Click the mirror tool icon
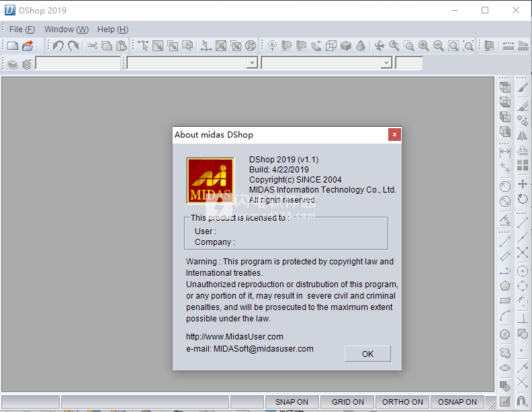This screenshot has width=532, height=412. pyautogui.click(x=523, y=136)
